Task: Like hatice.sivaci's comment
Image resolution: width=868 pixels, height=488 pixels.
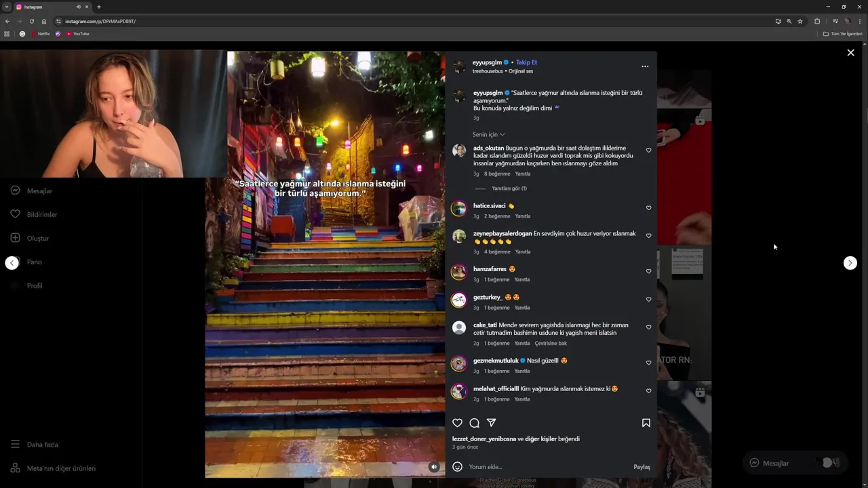Action: pos(648,208)
